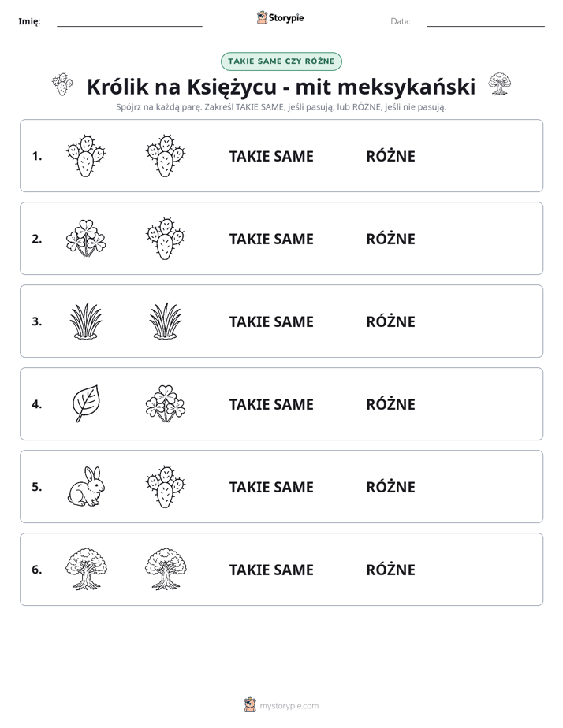Choose TAKIE SAME for row 6
This screenshot has height=728, width=563.
pyautogui.click(x=271, y=570)
